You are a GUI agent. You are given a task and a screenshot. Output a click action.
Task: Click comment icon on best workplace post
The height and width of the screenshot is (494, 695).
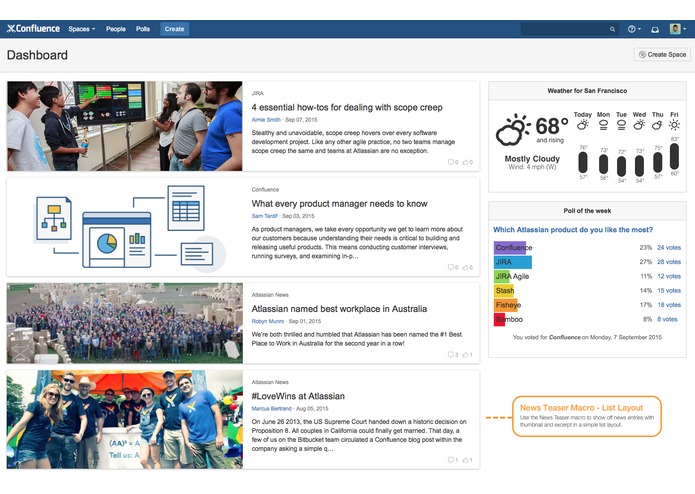(453, 354)
